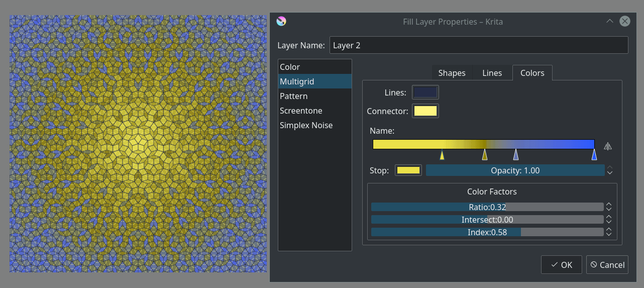The height and width of the screenshot is (288, 644).
Task: Select the olive gradient stop marker
Action: coord(485,155)
